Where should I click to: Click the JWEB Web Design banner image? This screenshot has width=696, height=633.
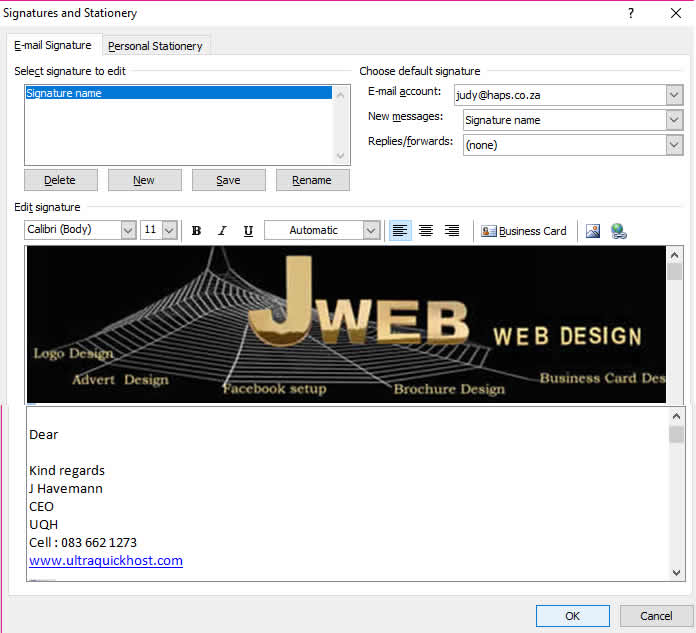(346, 324)
